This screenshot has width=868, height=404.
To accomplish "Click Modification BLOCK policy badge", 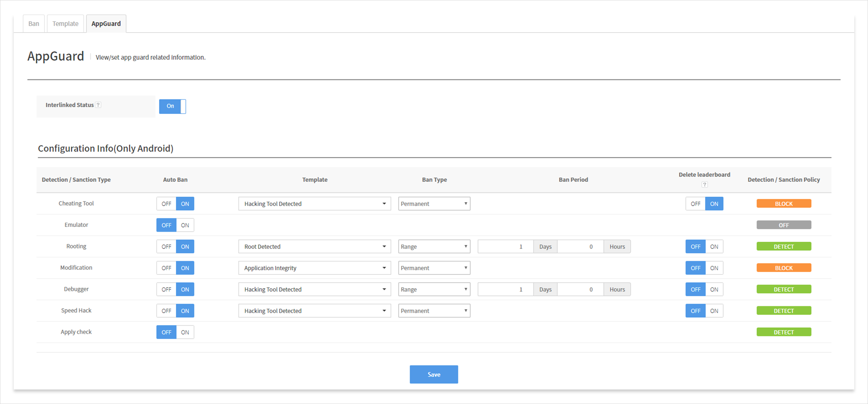I will click(784, 268).
